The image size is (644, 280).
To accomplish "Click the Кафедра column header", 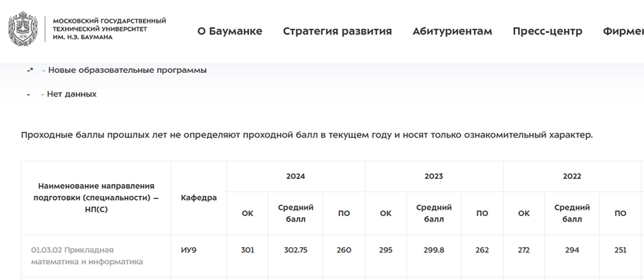I will pos(199,197).
